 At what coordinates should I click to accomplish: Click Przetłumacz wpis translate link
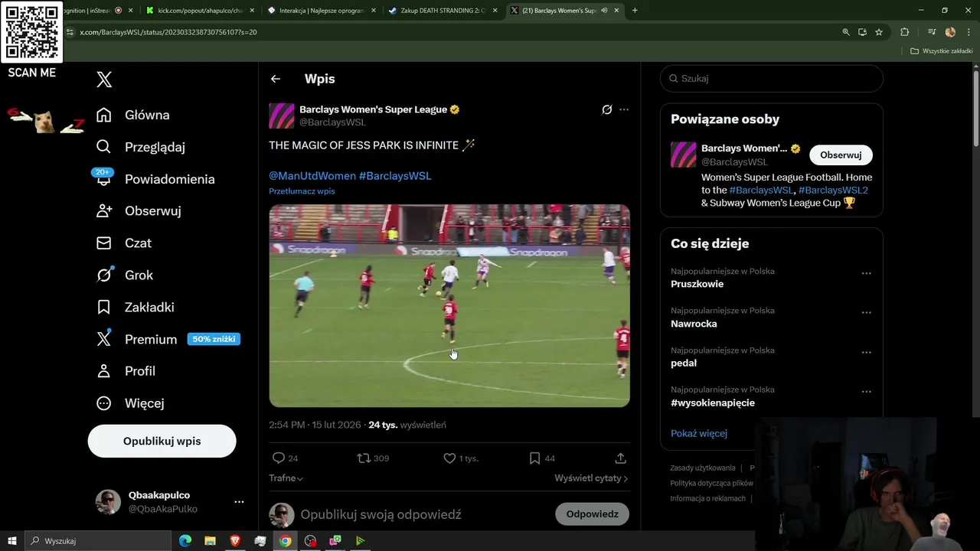[302, 191]
